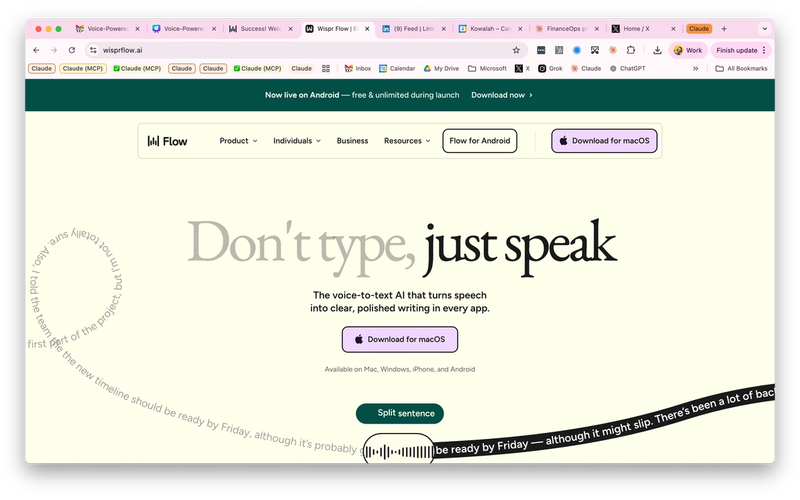Expand the Product menu in navigation
This screenshot has width=800, height=500.
(238, 141)
